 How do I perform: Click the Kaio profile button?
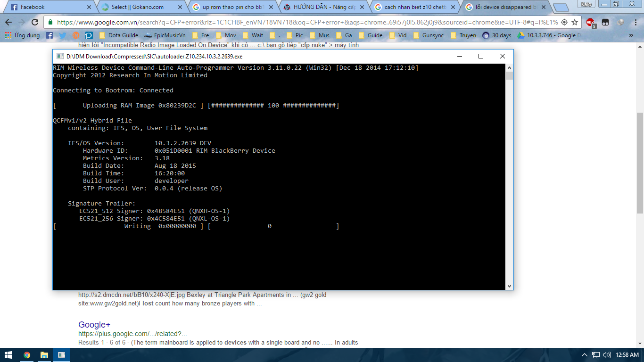pyautogui.click(x=586, y=4)
